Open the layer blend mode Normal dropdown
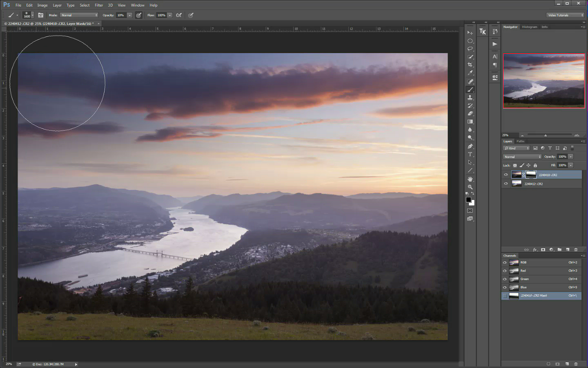Image resolution: width=588 pixels, height=368 pixels. point(522,157)
